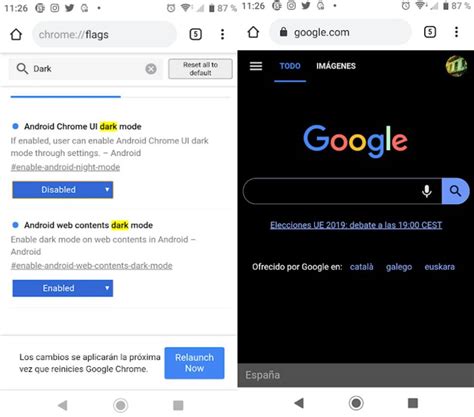Click the Google search input box
Screen dimensions: 474x417
point(330,191)
